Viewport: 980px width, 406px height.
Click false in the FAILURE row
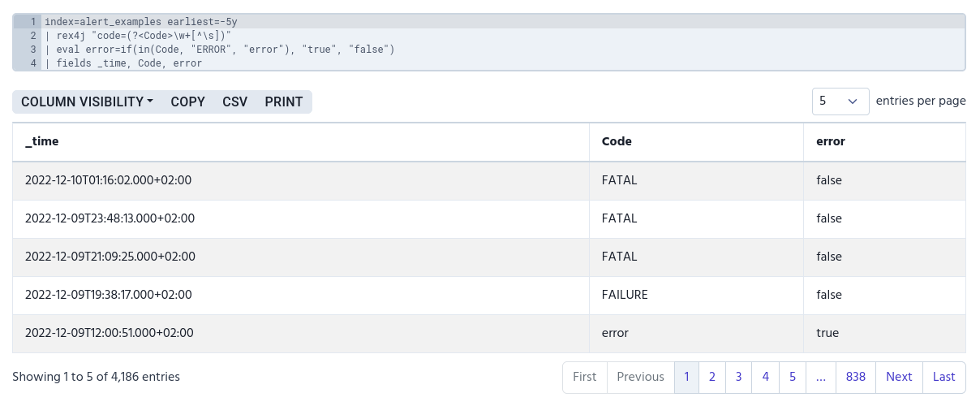(829, 295)
